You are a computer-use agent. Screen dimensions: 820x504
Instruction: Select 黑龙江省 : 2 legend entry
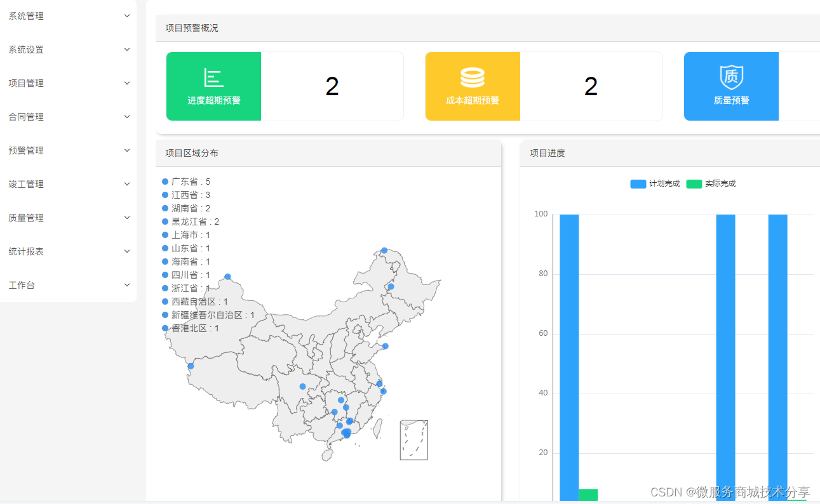pyautogui.click(x=191, y=222)
